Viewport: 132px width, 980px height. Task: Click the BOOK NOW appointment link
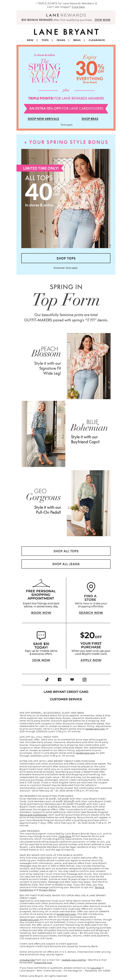click(x=41, y=613)
